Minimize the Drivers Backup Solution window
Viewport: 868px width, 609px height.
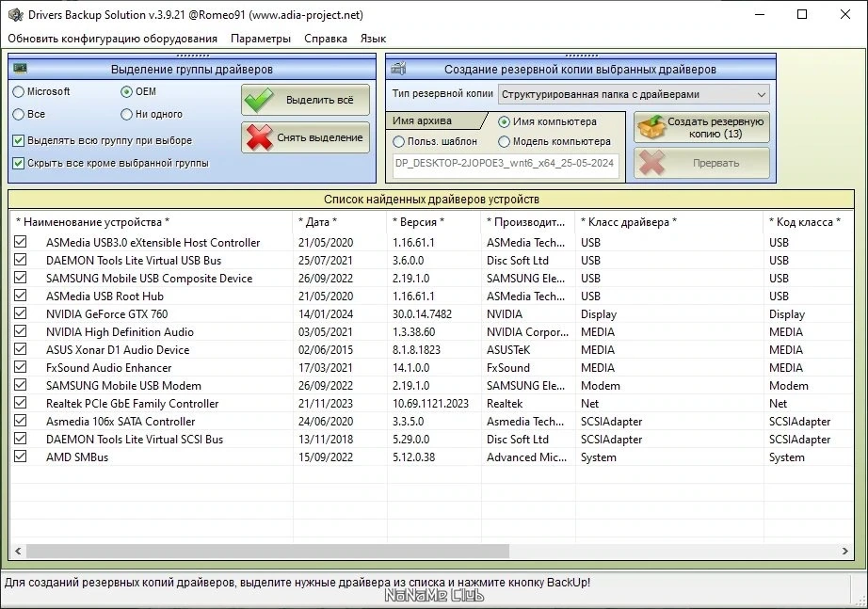point(760,14)
